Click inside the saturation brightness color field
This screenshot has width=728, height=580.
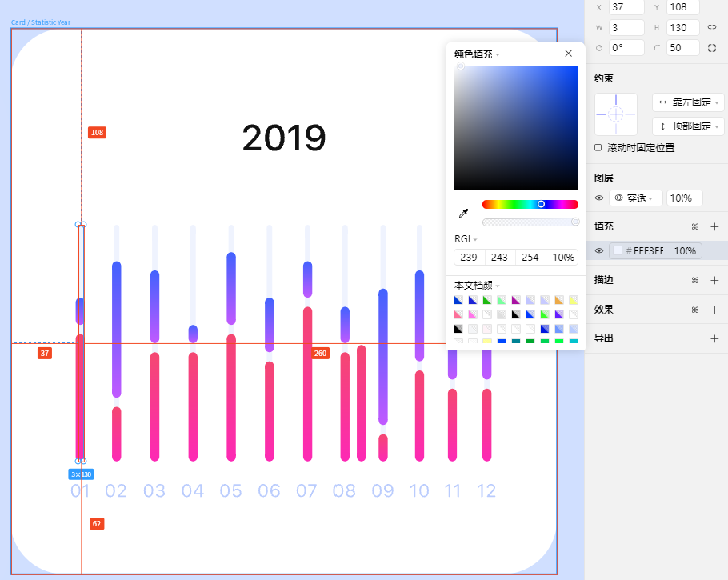pos(516,128)
